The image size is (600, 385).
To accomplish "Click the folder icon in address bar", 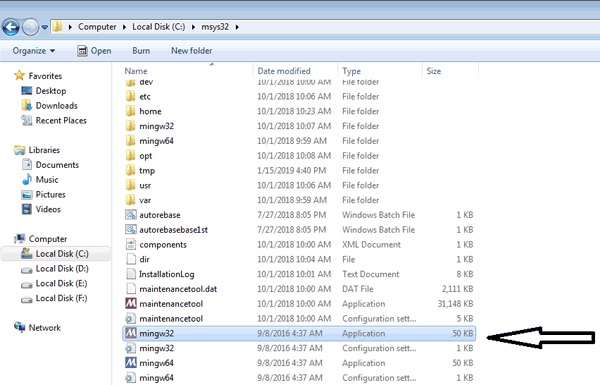I will click(58, 27).
